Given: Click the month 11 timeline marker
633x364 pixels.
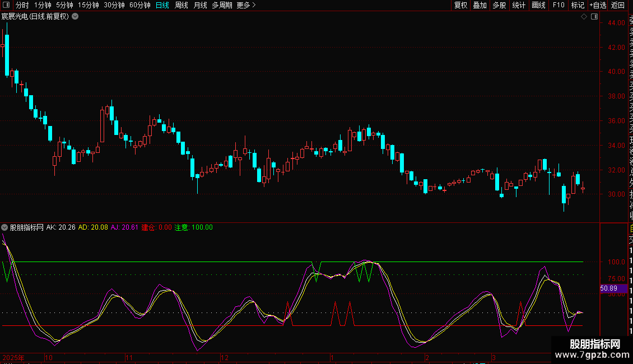Looking at the screenshot, I should [x=129, y=357].
